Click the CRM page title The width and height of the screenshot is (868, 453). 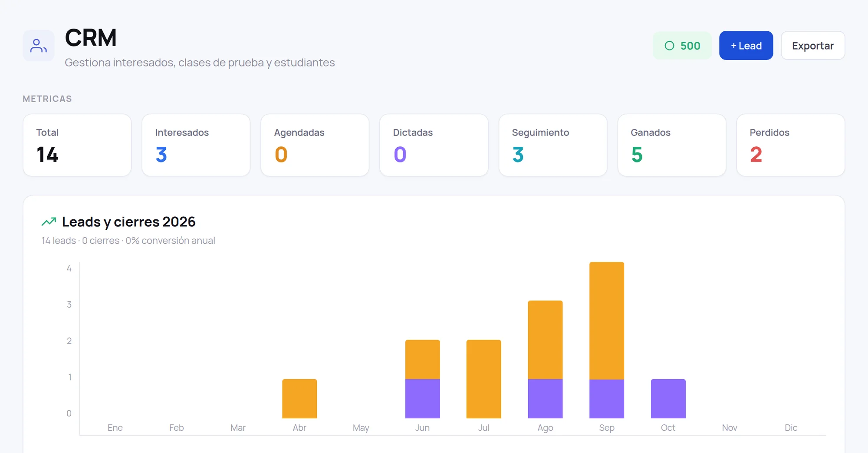pos(91,38)
